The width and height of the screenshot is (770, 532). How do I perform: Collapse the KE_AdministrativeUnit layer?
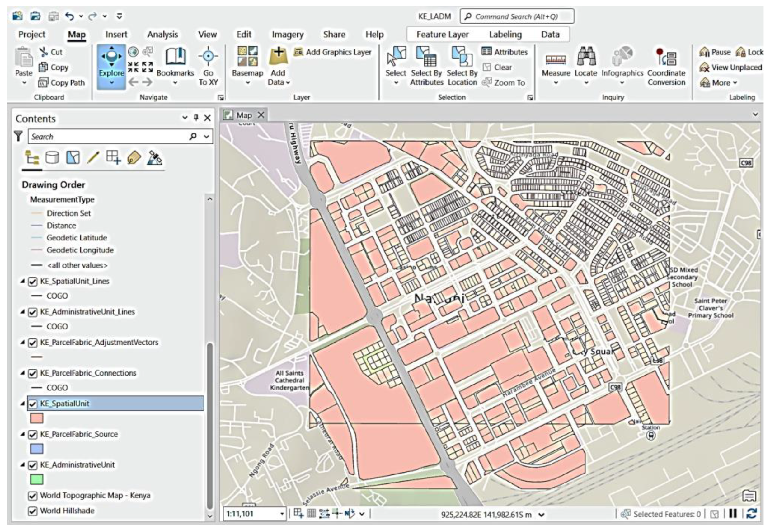coord(22,465)
